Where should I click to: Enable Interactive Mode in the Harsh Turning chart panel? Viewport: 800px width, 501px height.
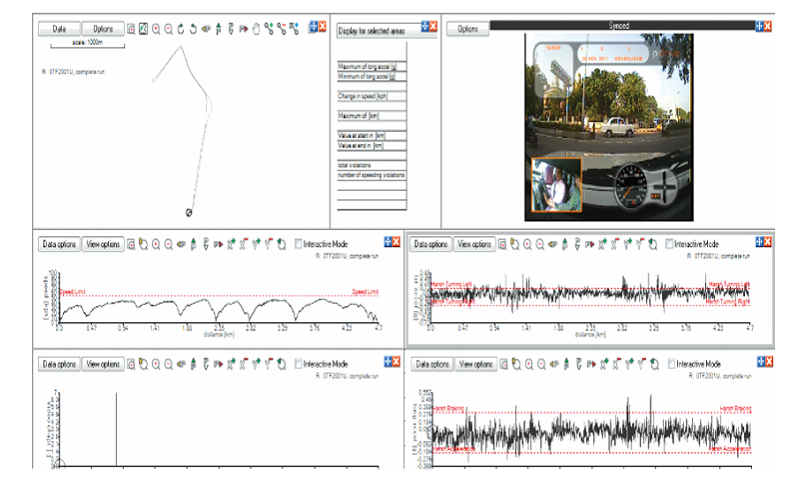669,244
